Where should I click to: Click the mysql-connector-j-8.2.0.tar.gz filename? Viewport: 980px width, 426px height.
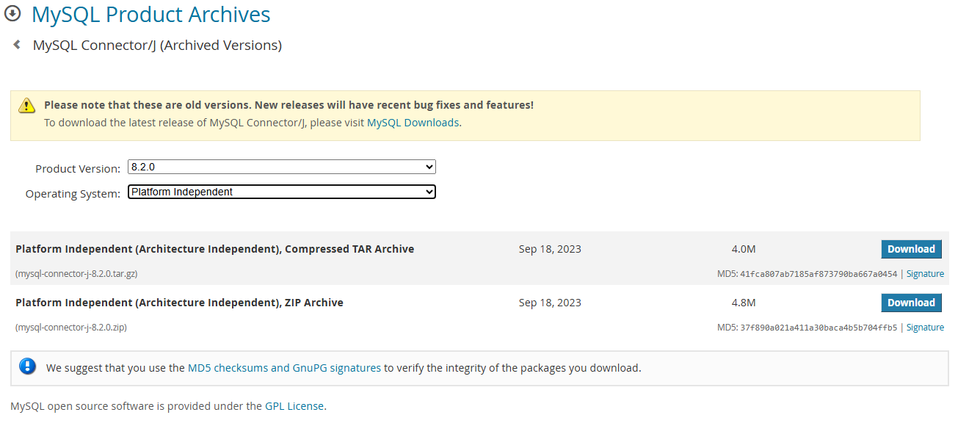pyautogui.click(x=76, y=274)
